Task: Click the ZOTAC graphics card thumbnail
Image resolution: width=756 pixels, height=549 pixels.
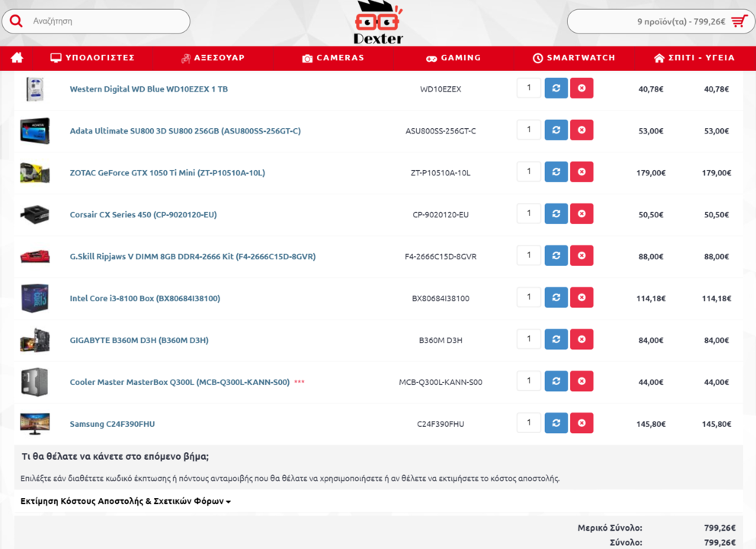Action: coord(35,173)
